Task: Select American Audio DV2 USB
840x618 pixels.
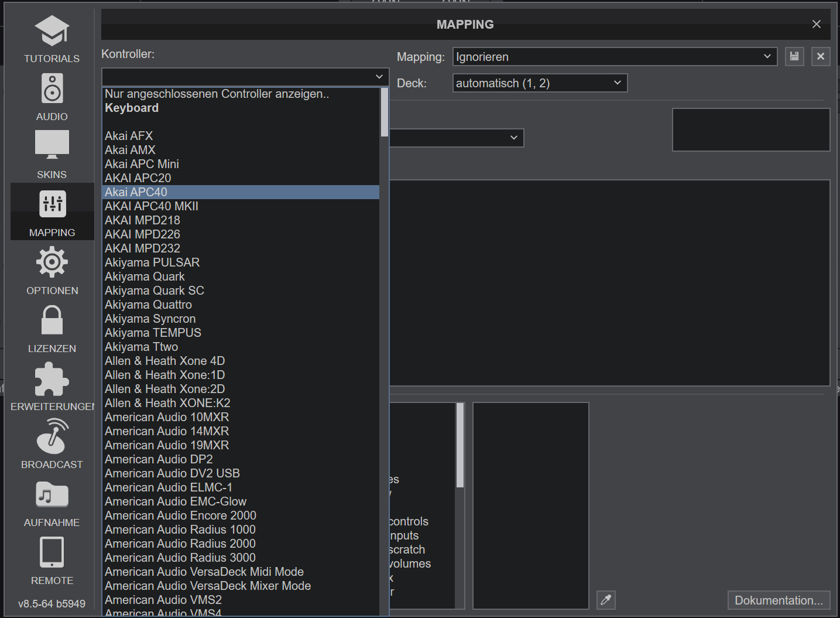Action: pyautogui.click(x=241, y=473)
